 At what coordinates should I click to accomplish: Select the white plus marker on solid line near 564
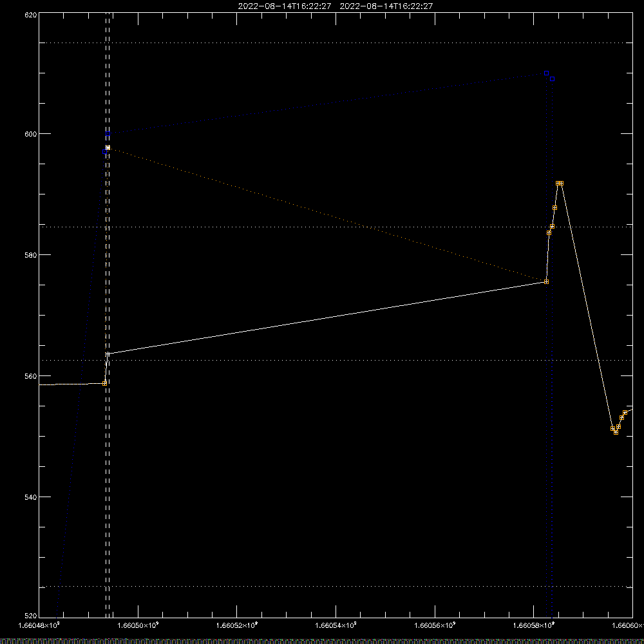click(108, 354)
